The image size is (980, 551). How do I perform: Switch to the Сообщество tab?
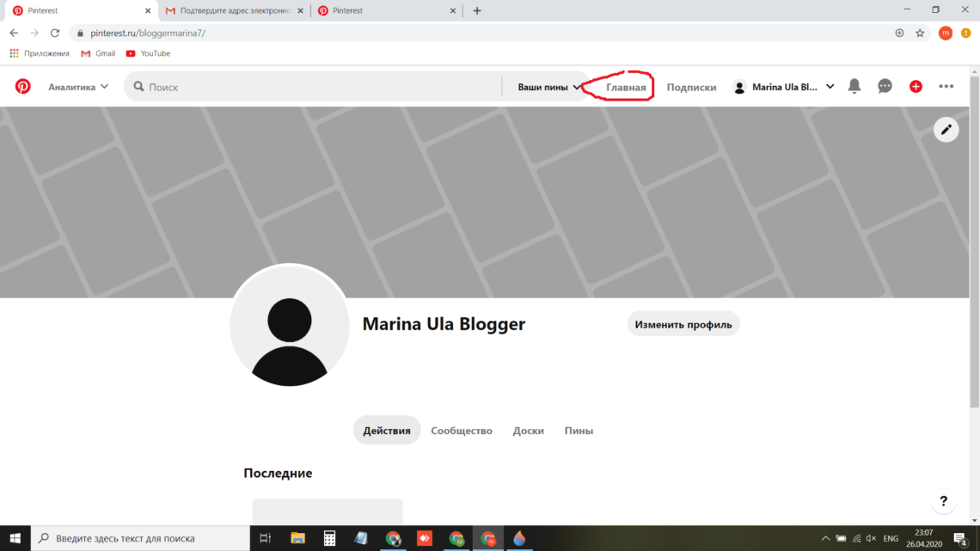pos(462,431)
